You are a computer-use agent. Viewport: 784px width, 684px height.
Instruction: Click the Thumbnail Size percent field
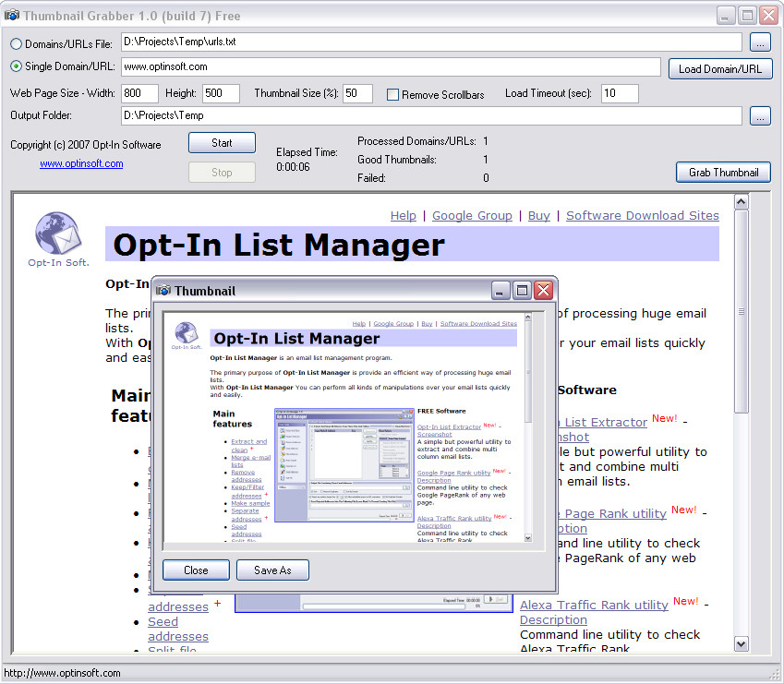click(x=357, y=93)
